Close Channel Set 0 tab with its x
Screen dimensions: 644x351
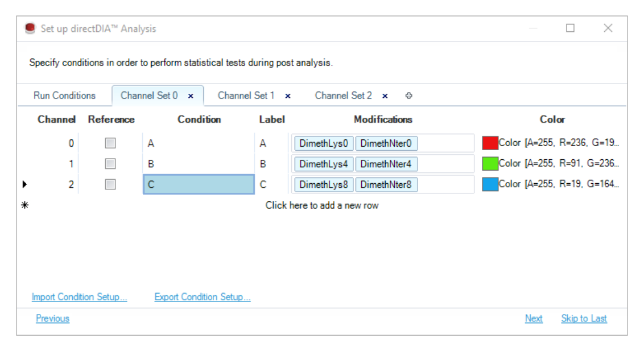click(191, 96)
